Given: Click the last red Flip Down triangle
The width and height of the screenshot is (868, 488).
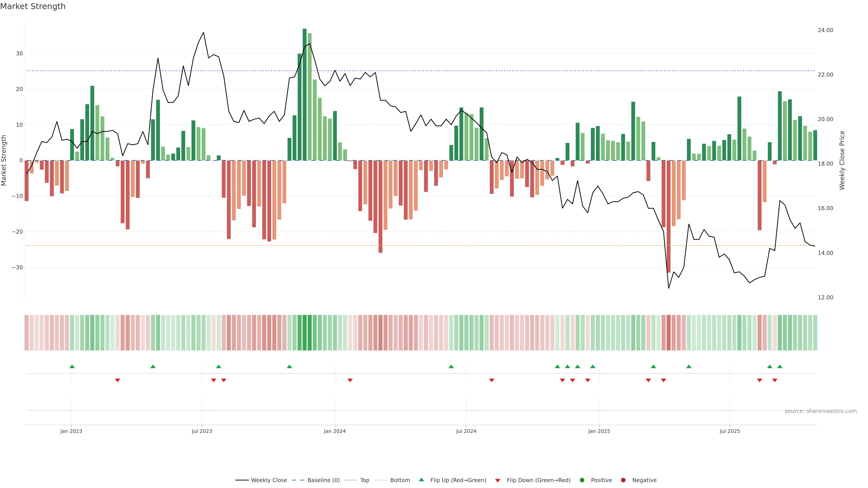Looking at the screenshot, I should [x=774, y=380].
